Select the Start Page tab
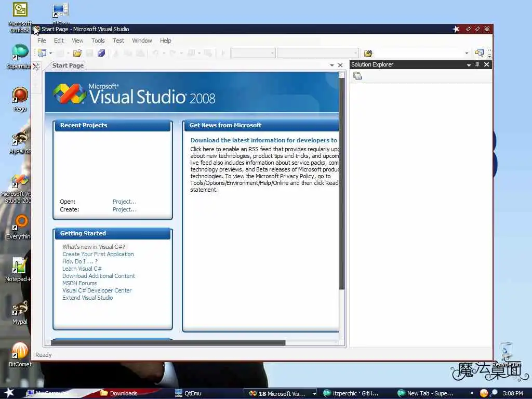Image resolution: width=532 pixels, height=399 pixels. point(68,65)
